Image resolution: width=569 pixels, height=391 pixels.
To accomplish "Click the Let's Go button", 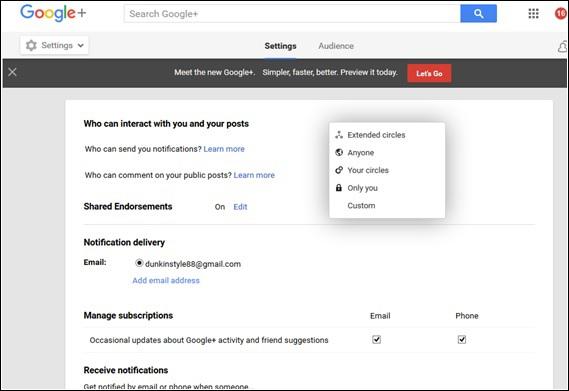I will pos(429,73).
